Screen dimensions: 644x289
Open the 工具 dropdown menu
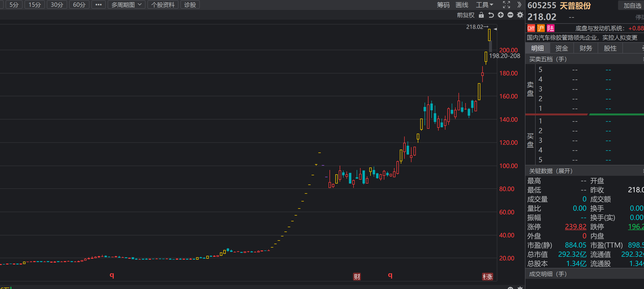[484, 5]
